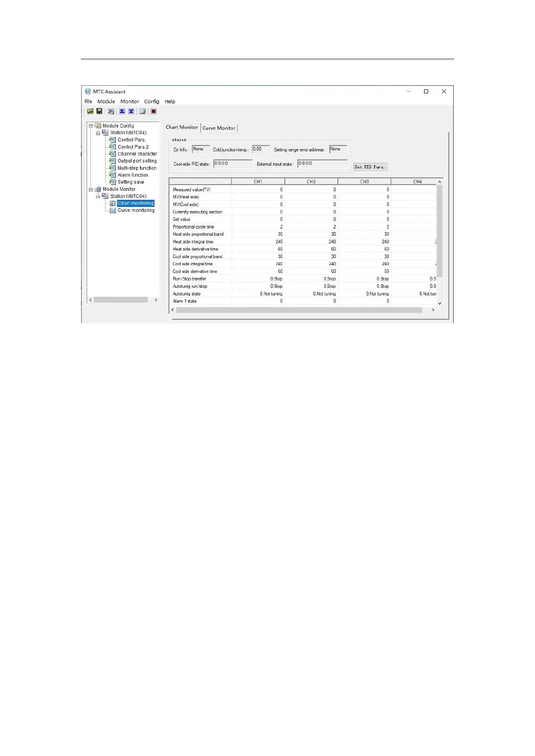
Task: Select the Chart Monitor tab
Action: [x=182, y=127]
